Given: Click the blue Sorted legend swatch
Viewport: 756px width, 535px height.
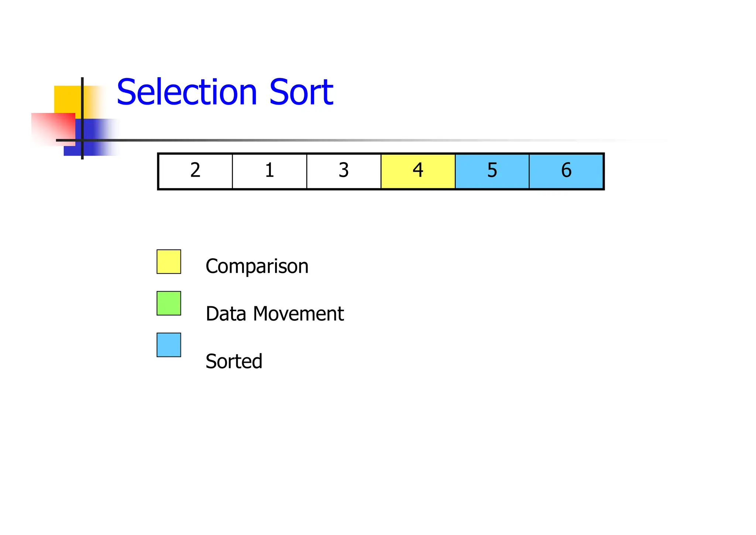Looking at the screenshot, I should pyautogui.click(x=169, y=345).
